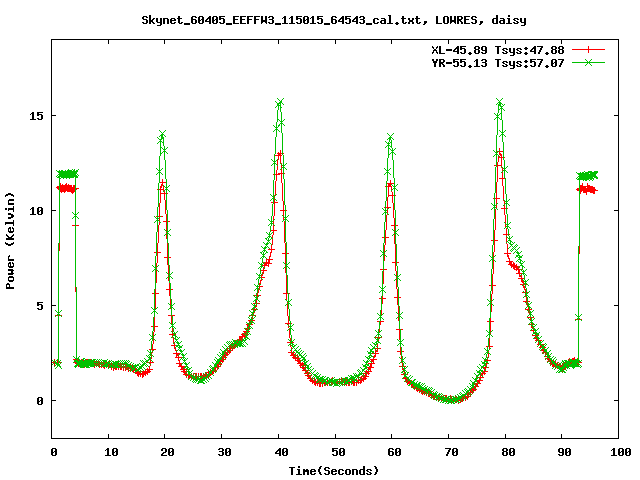The image size is (640, 480).
Task: Click the Time(Seconds) axis label
Action: point(334,471)
